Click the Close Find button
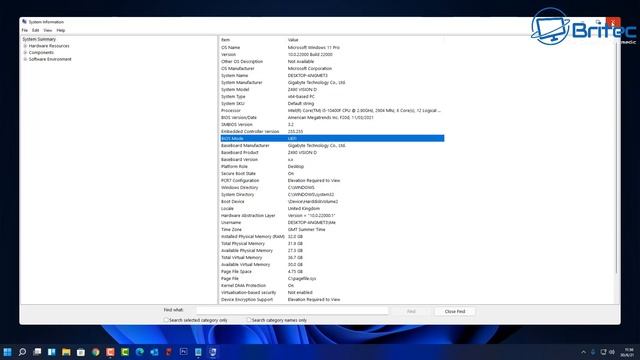This screenshot has height=360, width=640. click(455, 311)
